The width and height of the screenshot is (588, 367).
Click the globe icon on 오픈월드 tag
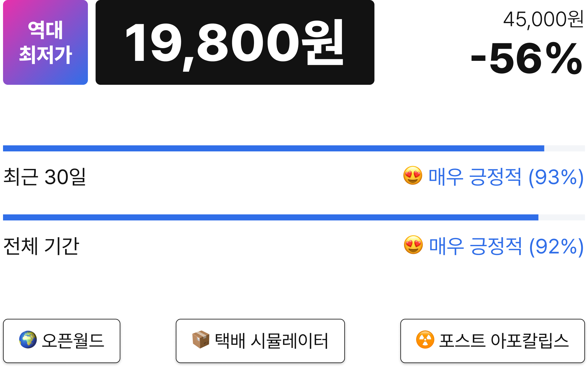click(x=28, y=340)
